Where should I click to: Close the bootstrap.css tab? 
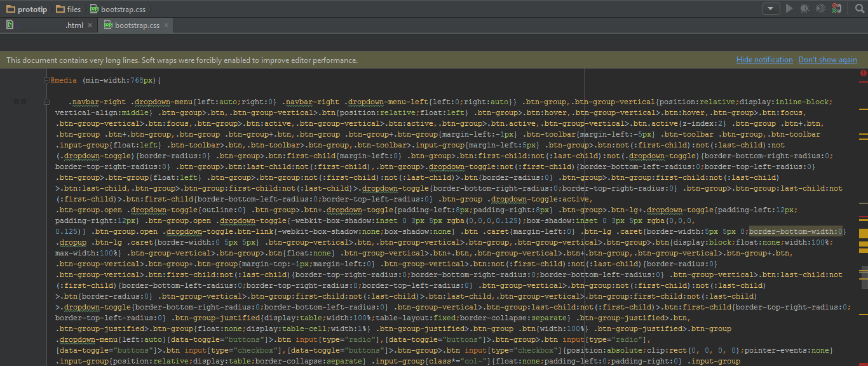point(166,25)
